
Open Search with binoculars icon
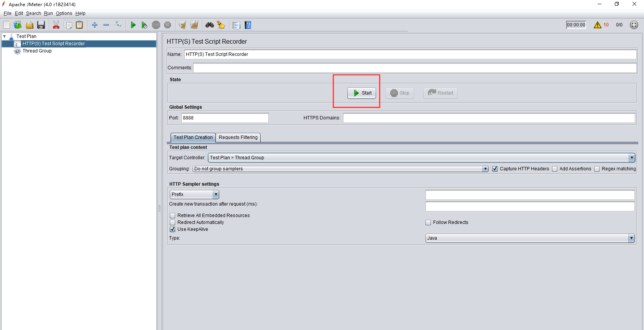[x=210, y=25]
